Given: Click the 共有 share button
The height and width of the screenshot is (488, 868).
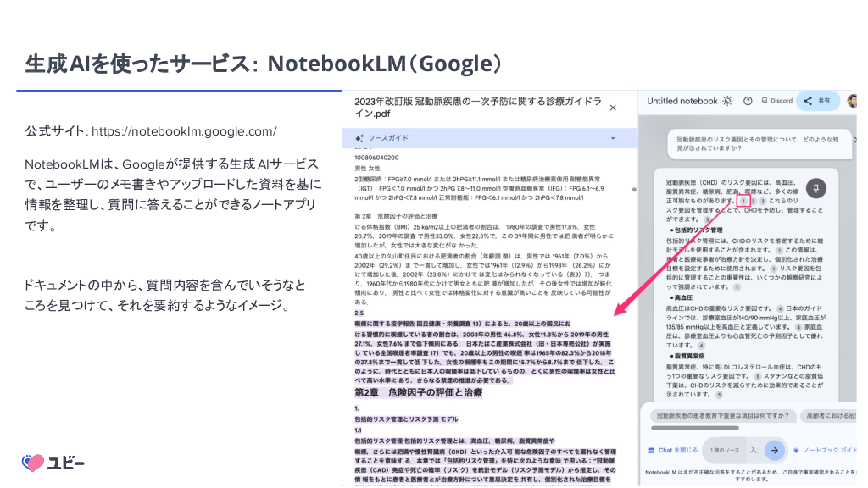Looking at the screenshot, I should coord(818,101).
